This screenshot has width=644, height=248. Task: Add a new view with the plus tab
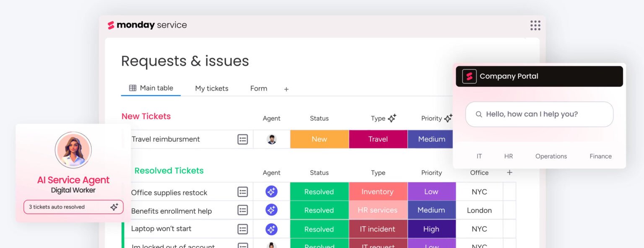(x=286, y=89)
